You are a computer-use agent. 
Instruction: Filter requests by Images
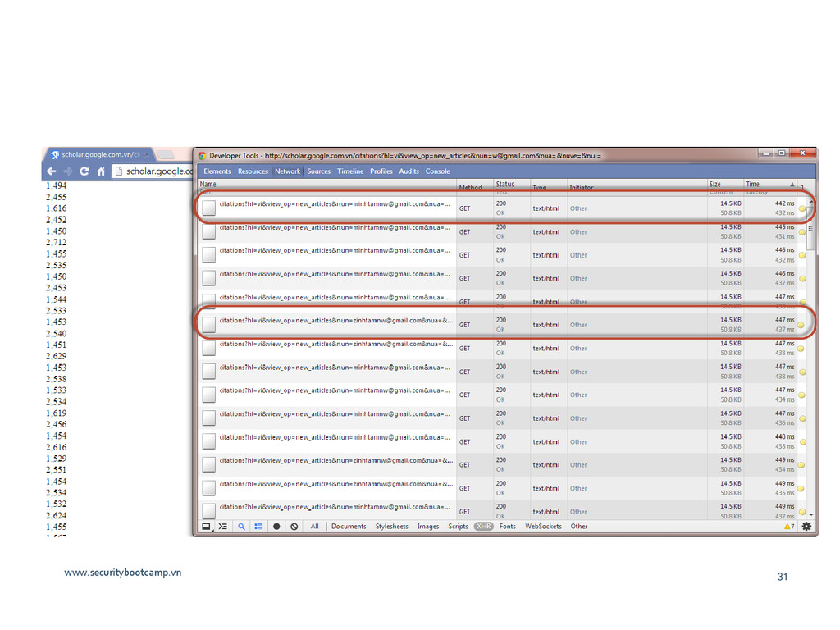428,527
